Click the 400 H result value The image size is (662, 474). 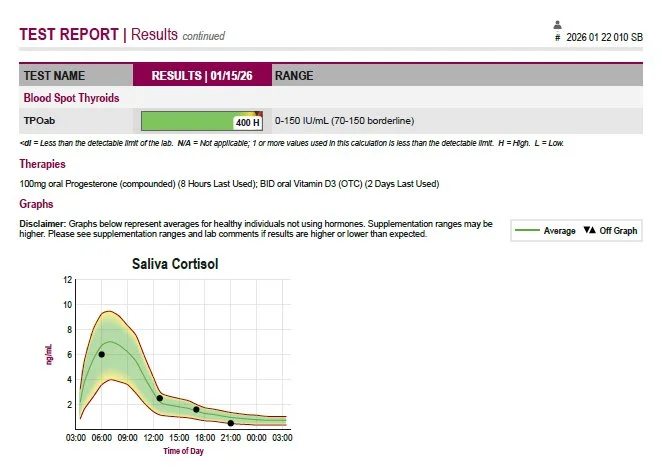point(247,123)
